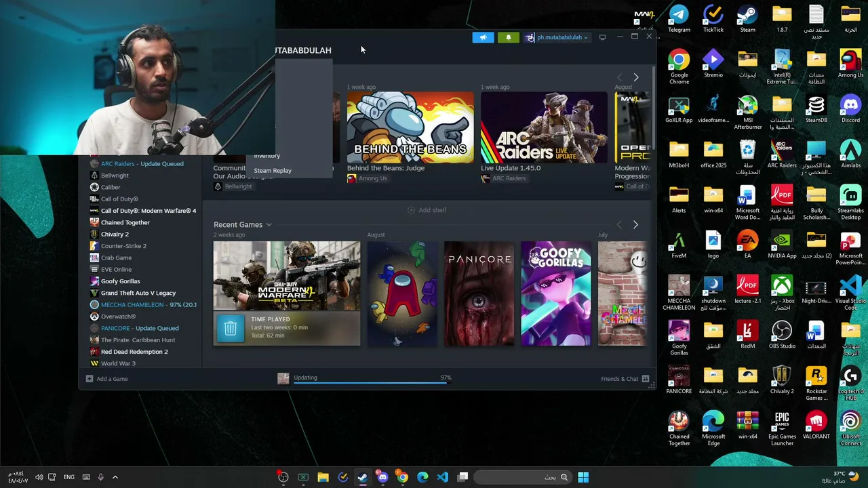Select Inventory in the dropdown menu
Image resolution: width=868 pixels, height=488 pixels.
point(267,156)
